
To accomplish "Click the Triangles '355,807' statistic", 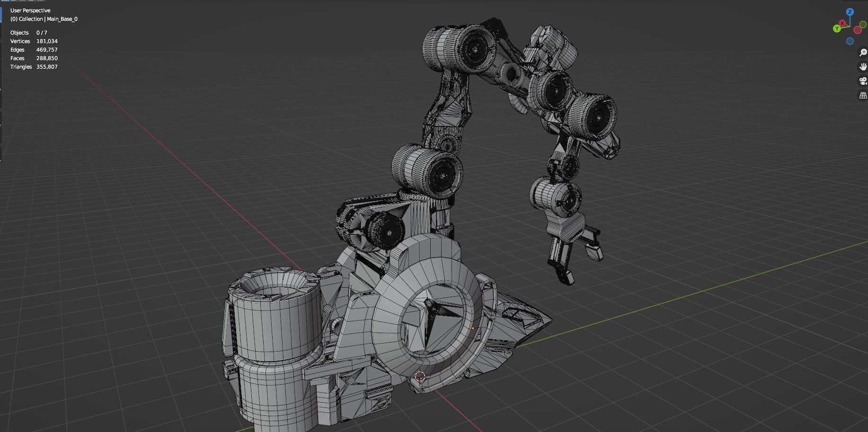I will [x=47, y=67].
